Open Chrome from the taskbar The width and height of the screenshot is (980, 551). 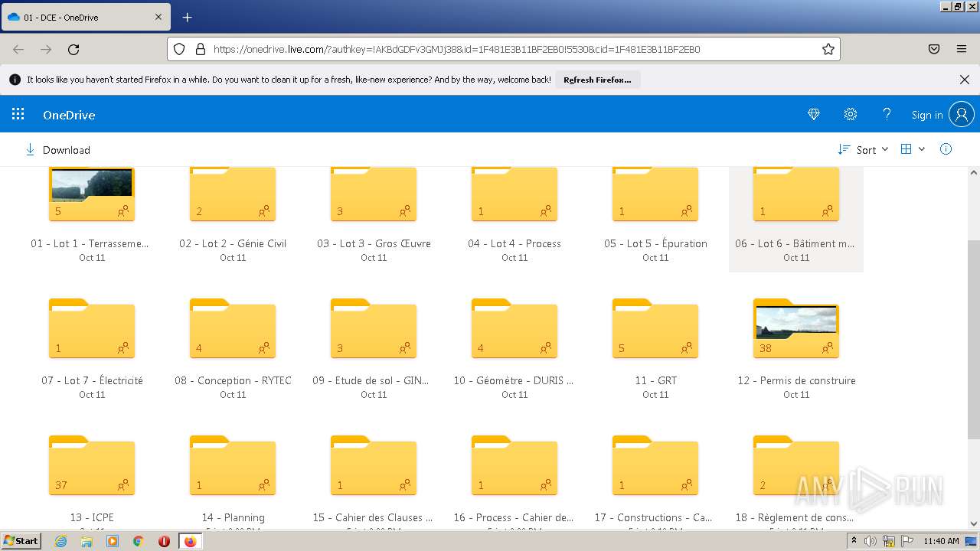[x=138, y=541]
